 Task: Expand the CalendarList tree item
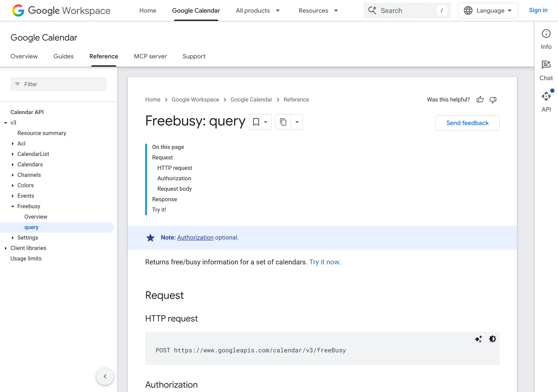(x=13, y=154)
